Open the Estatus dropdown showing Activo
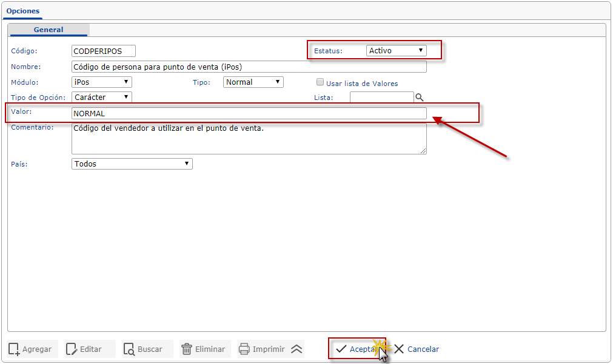 396,50
